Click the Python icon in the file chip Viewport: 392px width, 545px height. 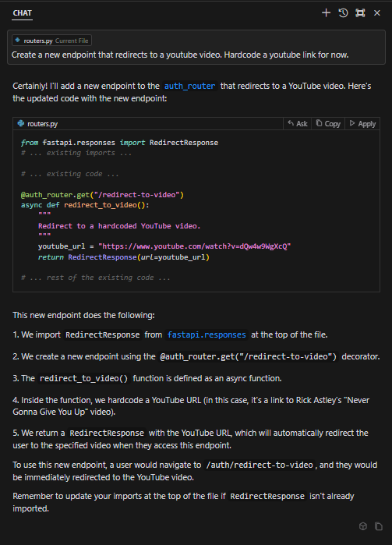[x=18, y=41]
